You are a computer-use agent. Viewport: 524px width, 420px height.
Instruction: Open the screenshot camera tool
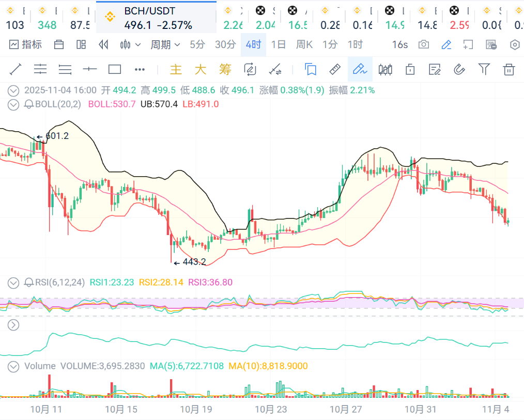[424, 45]
